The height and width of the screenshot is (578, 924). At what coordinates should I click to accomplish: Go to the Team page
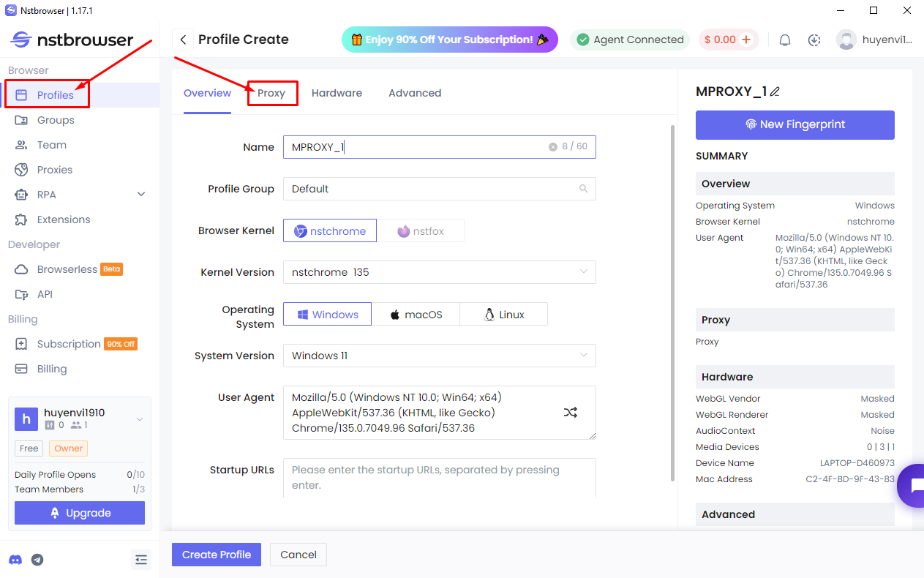51,145
